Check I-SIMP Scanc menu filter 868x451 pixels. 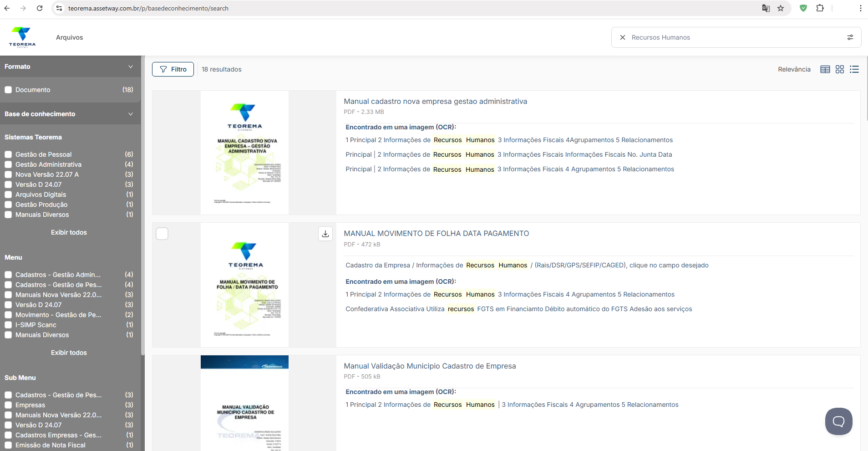coord(8,325)
